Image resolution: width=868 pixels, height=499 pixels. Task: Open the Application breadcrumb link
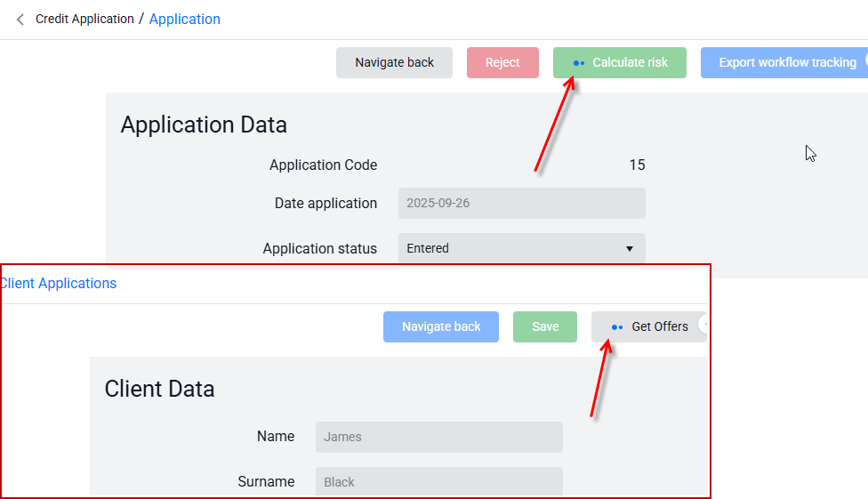pos(184,19)
